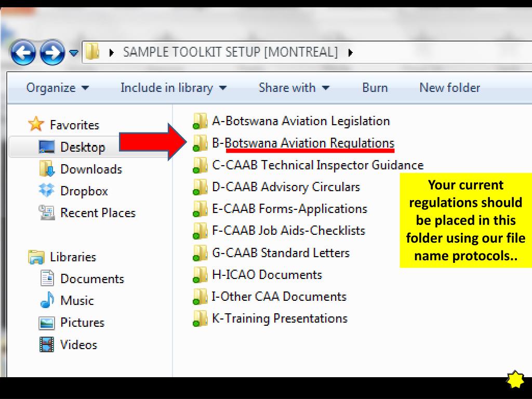The height and width of the screenshot is (399, 532).
Task: Open Recent Places in Favorites
Action: (x=98, y=212)
